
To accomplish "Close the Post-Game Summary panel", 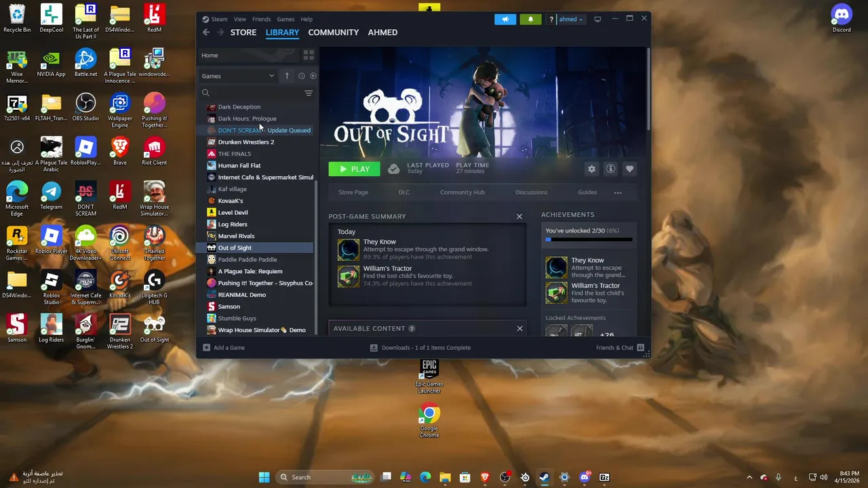I will (519, 216).
